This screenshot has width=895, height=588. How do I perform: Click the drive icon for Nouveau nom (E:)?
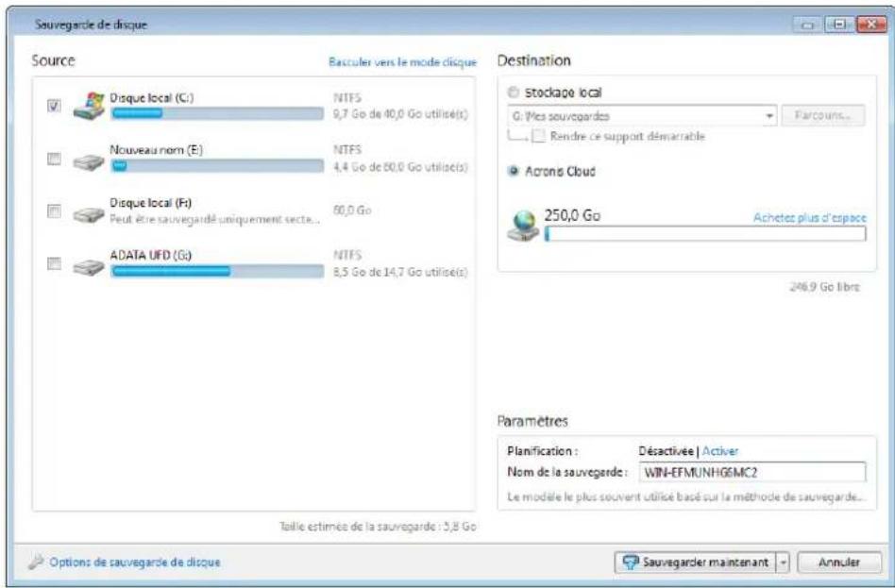89,162
